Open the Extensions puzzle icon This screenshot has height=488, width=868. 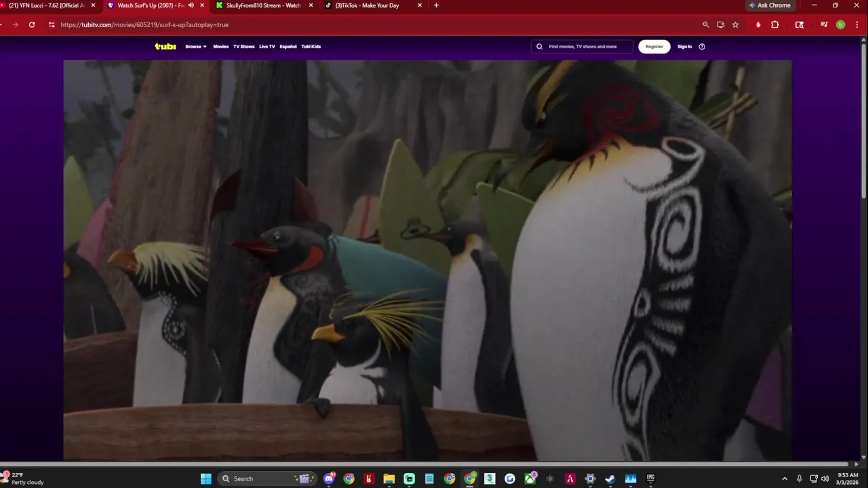pyautogui.click(x=775, y=24)
